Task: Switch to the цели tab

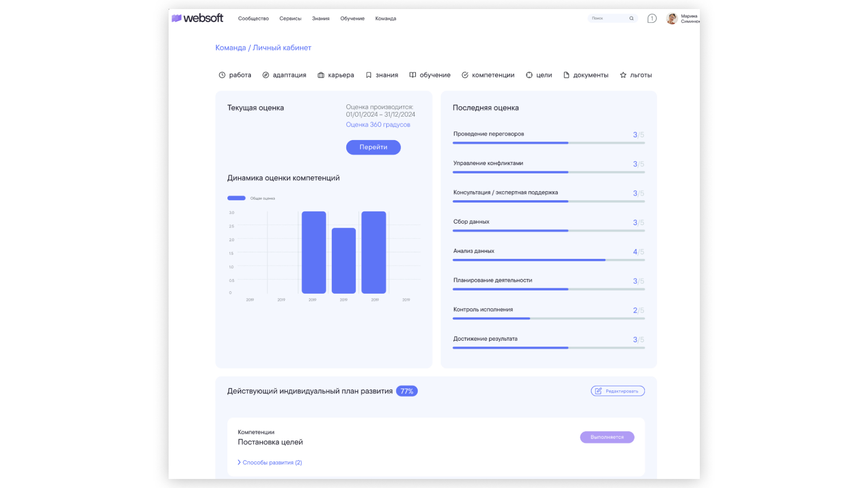Action: pos(539,75)
